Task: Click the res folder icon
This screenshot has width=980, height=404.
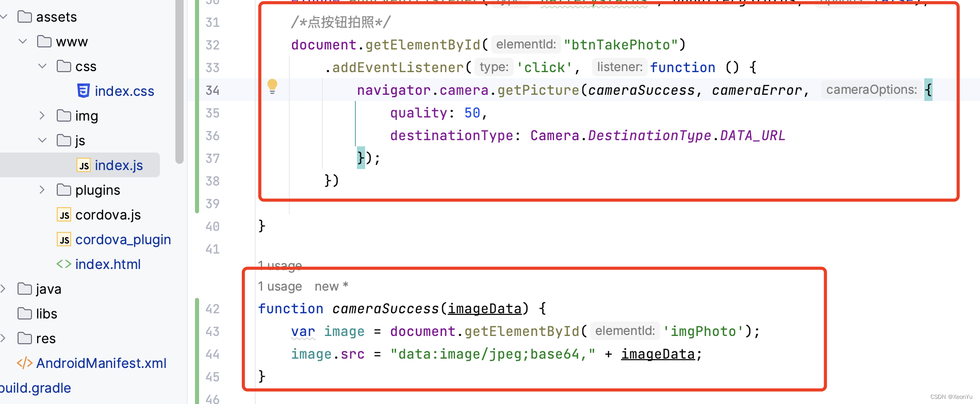Action: click(x=25, y=338)
